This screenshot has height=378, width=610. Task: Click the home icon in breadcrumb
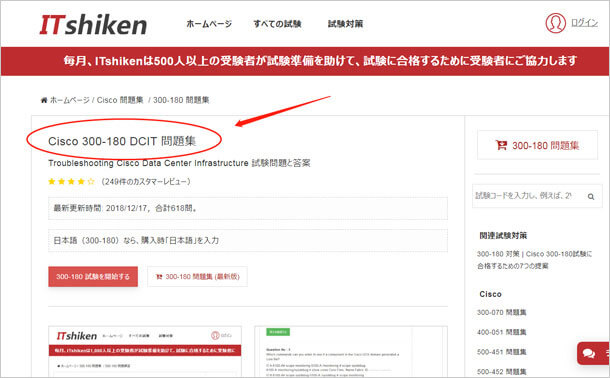click(x=44, y=100)
